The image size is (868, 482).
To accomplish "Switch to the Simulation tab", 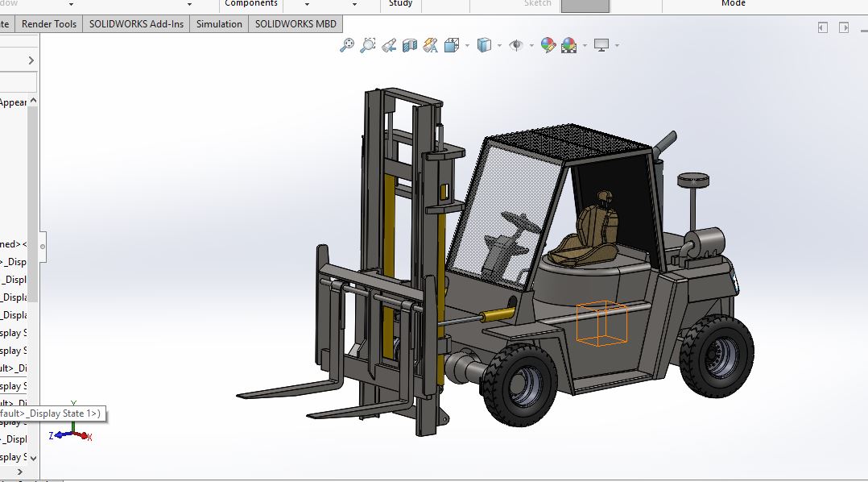I will (x=219, y=24).
